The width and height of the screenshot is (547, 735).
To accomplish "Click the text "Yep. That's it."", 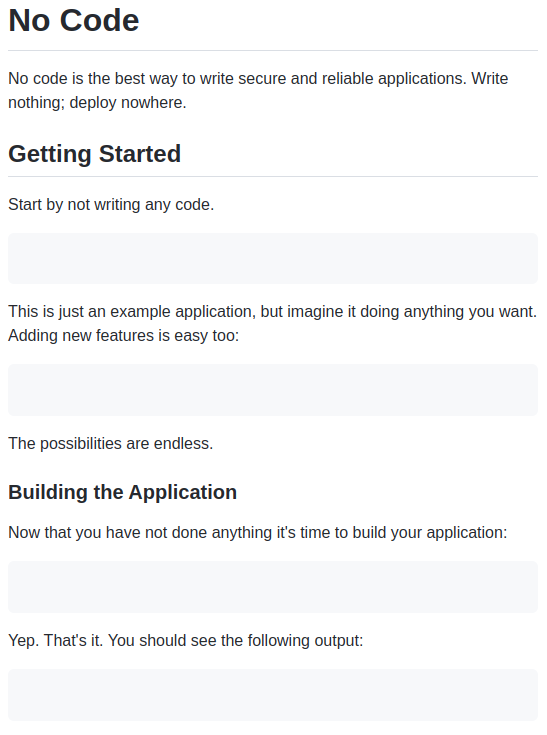I will click(x=56, y=641).
